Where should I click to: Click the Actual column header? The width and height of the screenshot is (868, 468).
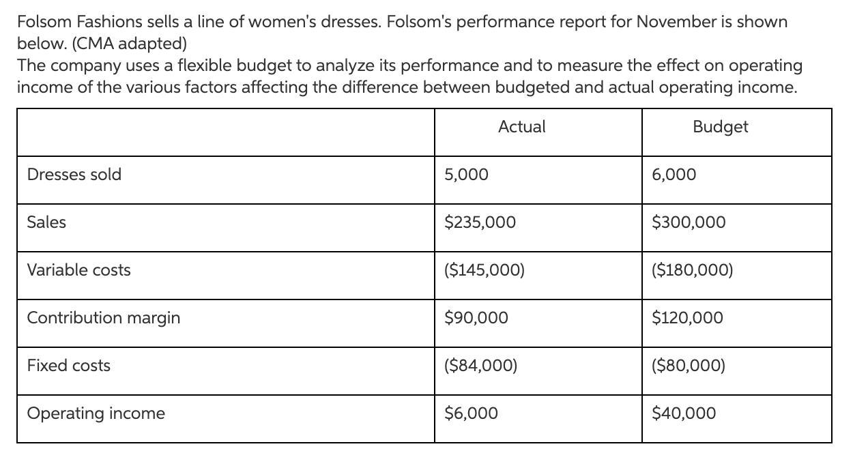[522, 127]
